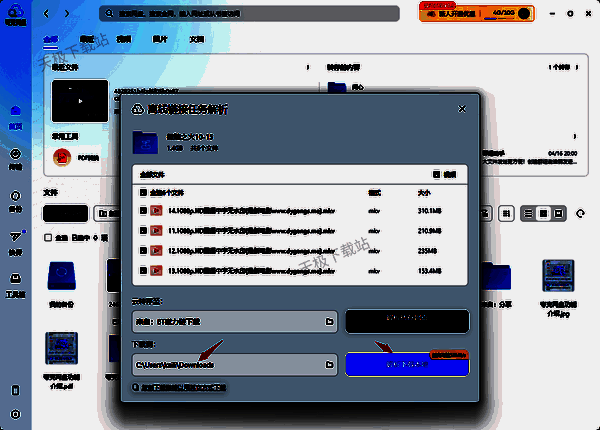Click the phone icon in left sidebar

pos(15,389)
